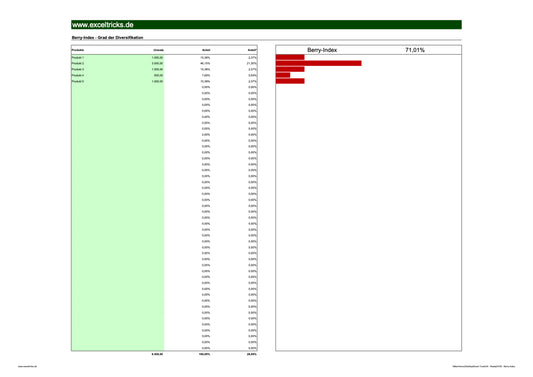Click the shortest red bar for Produkt 4
Screen dimensions: 533x377
tap(283, 75)
